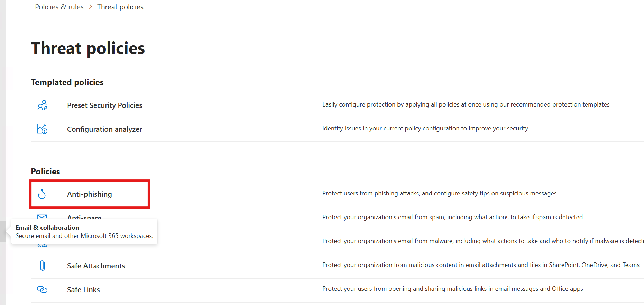The image size is (644, 305).
Task: Open the Configuration analyzer policy
Action: [104, 129]
